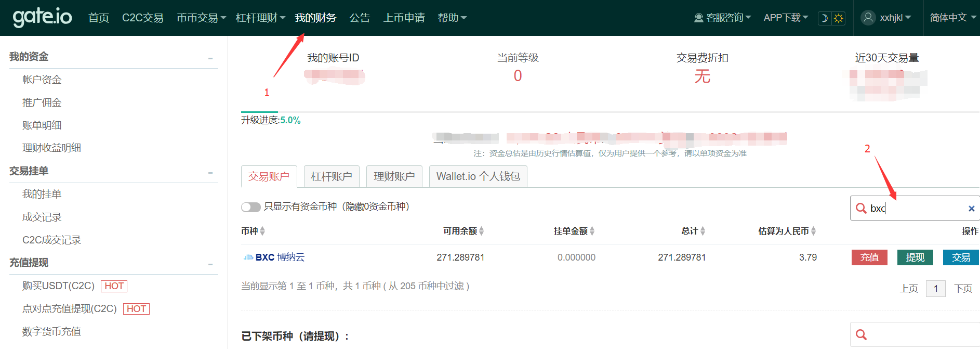Open 点对点充值提现(C2C) in the sidebar
This screenshot has width=980, height=349.
coord(70,309)
